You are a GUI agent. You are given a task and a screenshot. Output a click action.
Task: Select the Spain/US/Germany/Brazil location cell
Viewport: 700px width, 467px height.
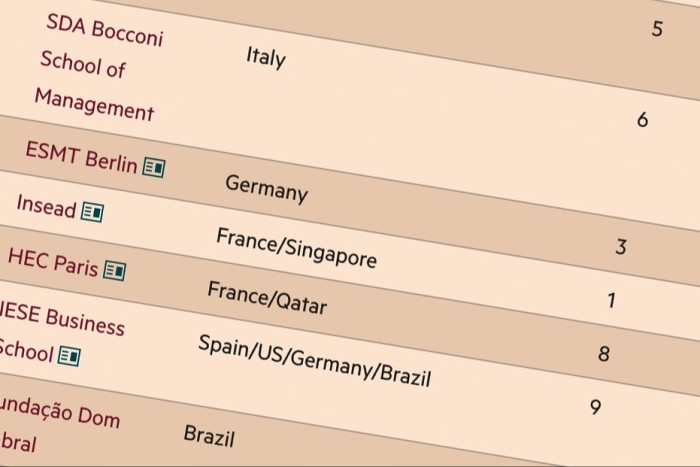click(314, 360)
